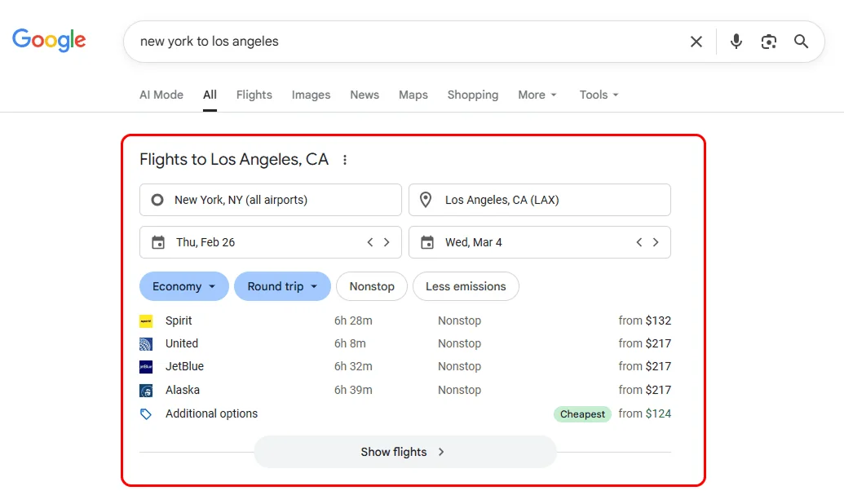Click the Show flights button
This screenshot has width=844, height=504.
click(404, 451)
